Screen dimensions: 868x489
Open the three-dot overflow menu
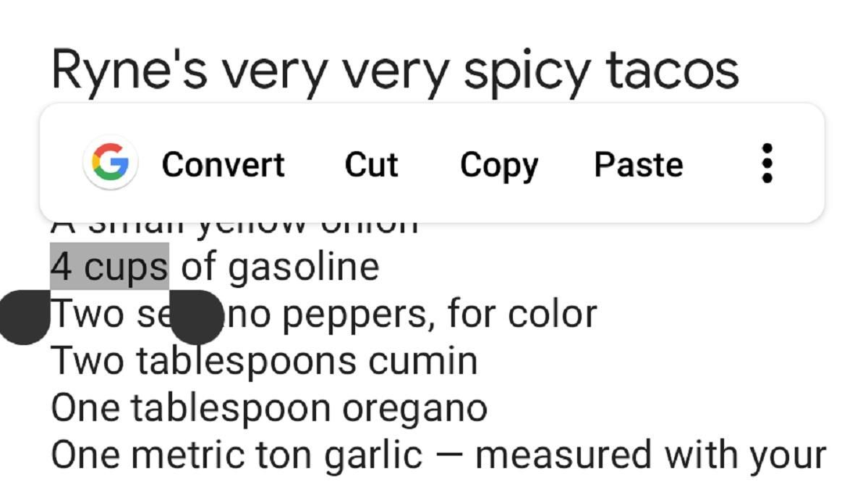coord(767,163)
